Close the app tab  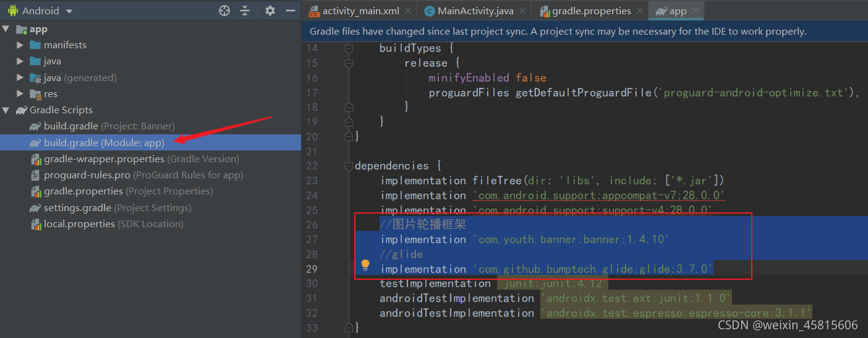[695, 11]
